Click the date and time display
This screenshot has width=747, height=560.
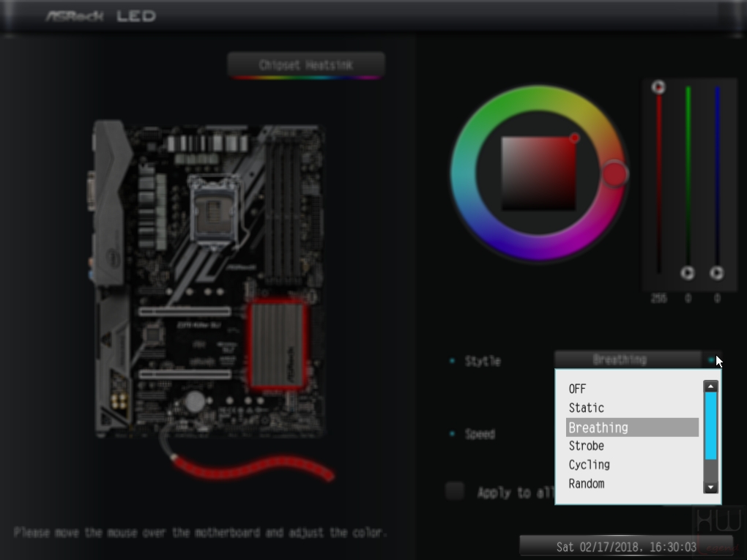[x=626, y=547]
